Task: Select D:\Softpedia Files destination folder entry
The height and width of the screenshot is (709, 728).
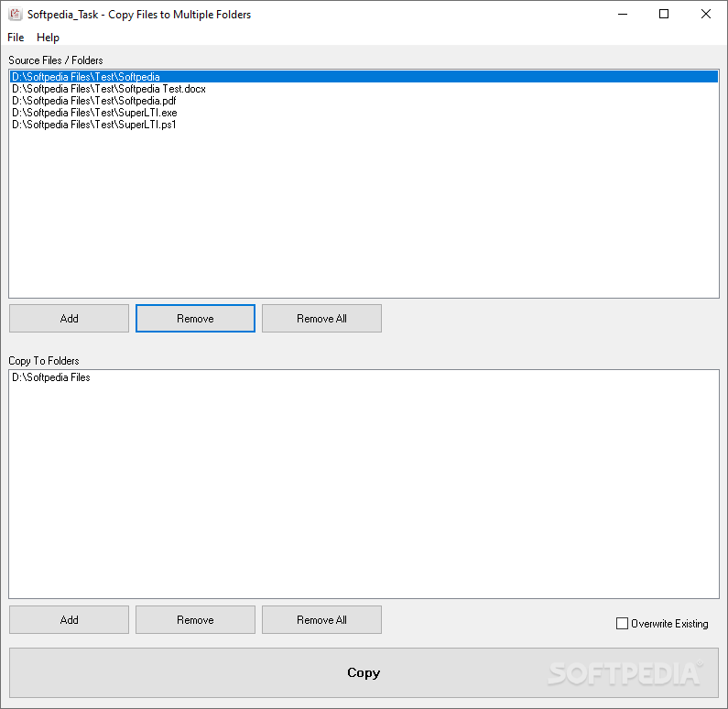Action: pyautogui.click(x=364, y=377)
